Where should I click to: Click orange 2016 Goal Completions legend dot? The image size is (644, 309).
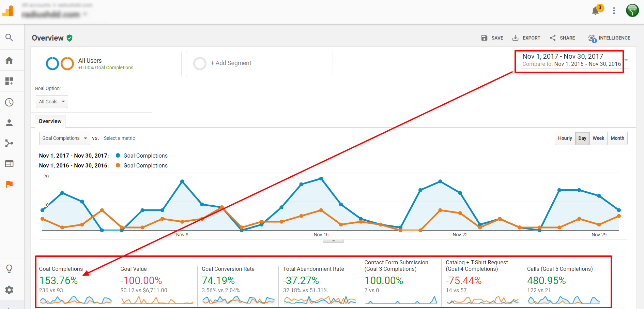(118, 165)
